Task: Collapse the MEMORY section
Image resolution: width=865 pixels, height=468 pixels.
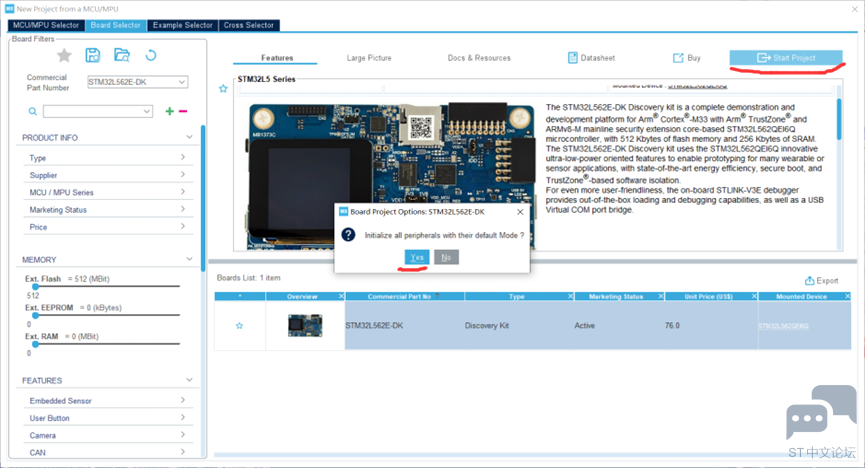Action: tap(189, 259)
